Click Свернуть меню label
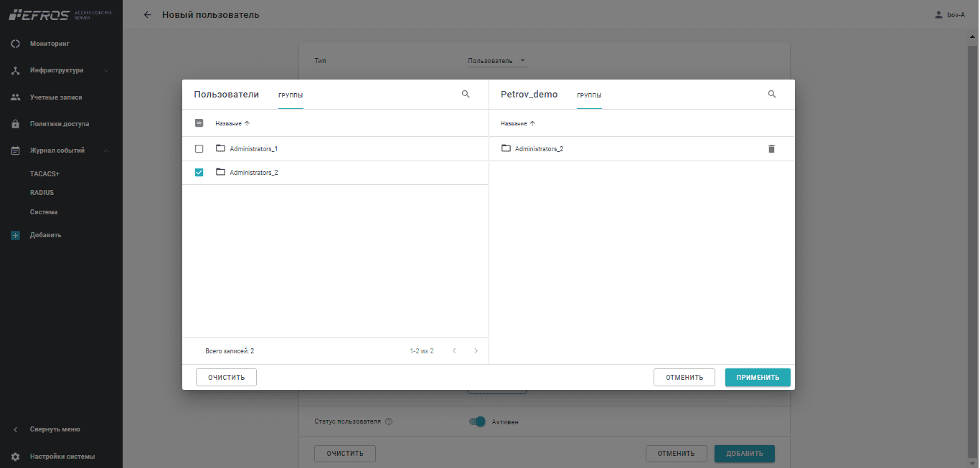 pos(55,429)
